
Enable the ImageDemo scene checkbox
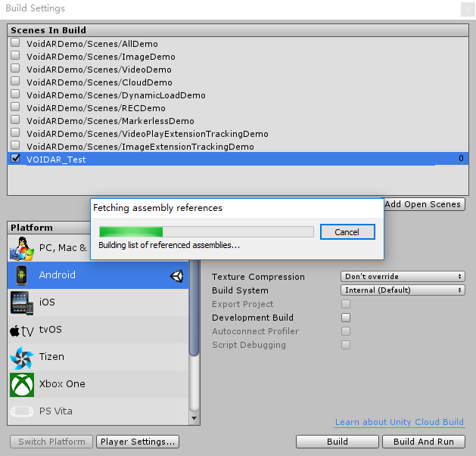(x=15, y=55)
